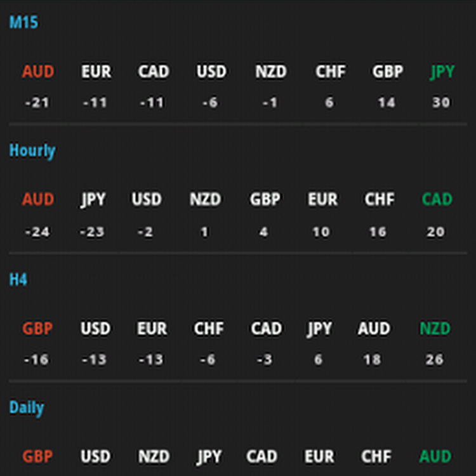Select the Hourly timeframe heading
476x476 pixels.
(x=32, y=151)
